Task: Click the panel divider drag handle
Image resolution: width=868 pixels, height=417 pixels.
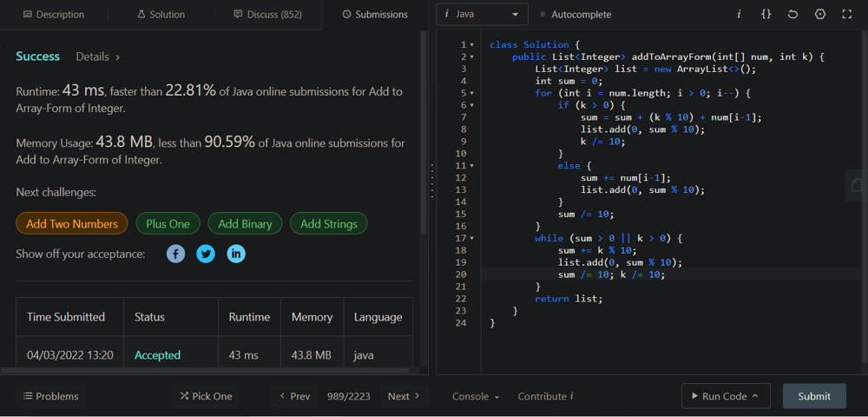Action: 432,181
